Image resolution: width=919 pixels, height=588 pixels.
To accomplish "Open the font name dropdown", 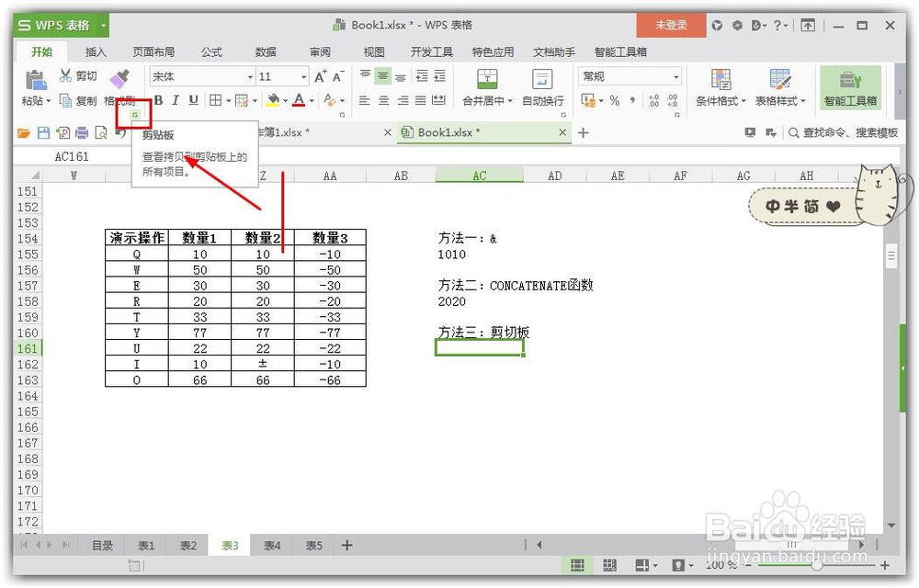I will (x=253, y=76).
